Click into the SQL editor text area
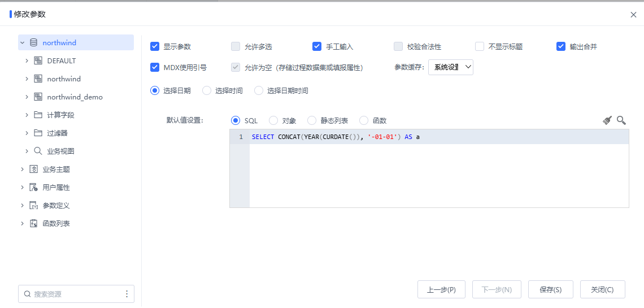The height and width of the screenshot is (308, 644). tap(439, 168)
